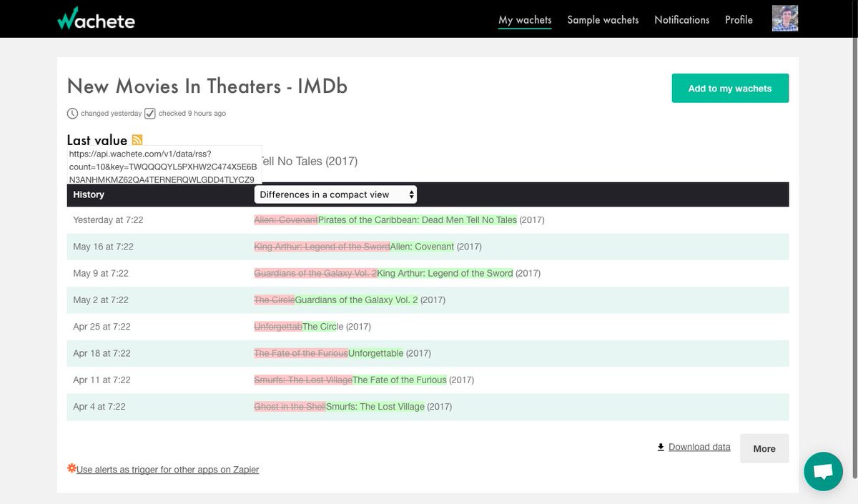Select the 'May 9 at 7:22' row
The width and height of the screenshot is (858, 504).
pos(428,273)
